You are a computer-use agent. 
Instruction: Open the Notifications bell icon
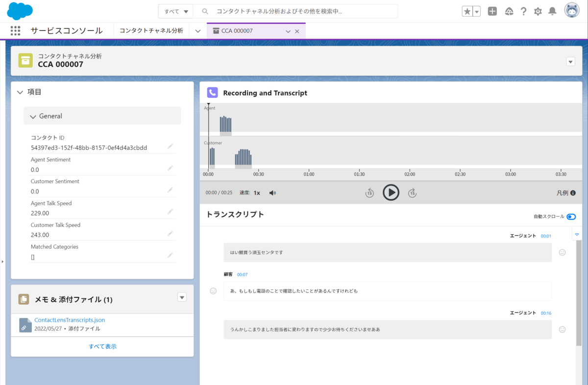[552, 11]
